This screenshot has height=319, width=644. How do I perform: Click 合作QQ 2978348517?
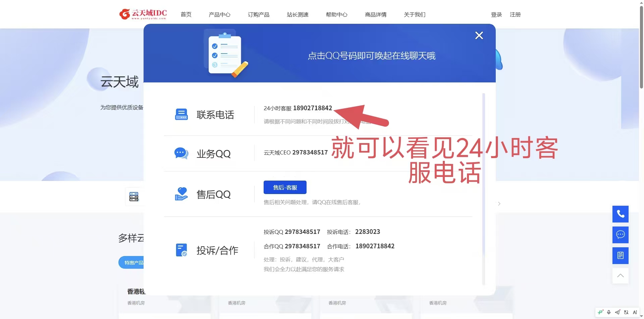point(303,246)
